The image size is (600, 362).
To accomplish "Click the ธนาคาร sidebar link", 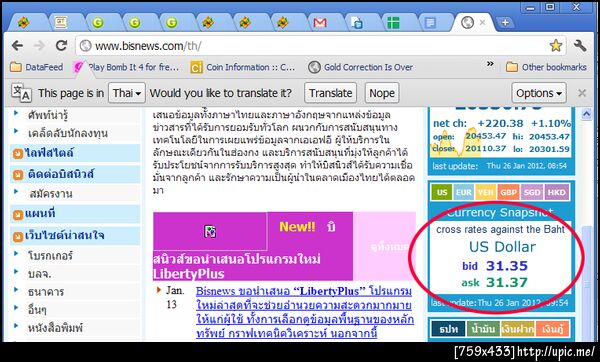I will (x=46, y=292).
